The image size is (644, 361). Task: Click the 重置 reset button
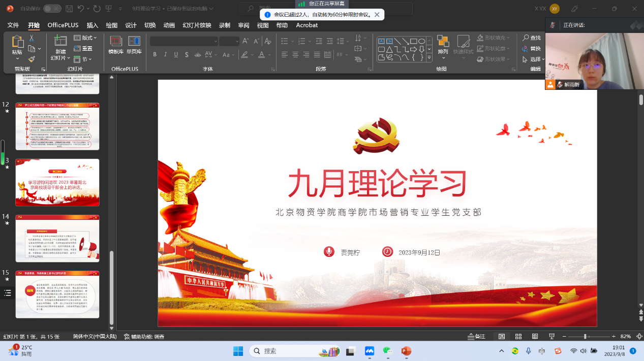[84, 49]
